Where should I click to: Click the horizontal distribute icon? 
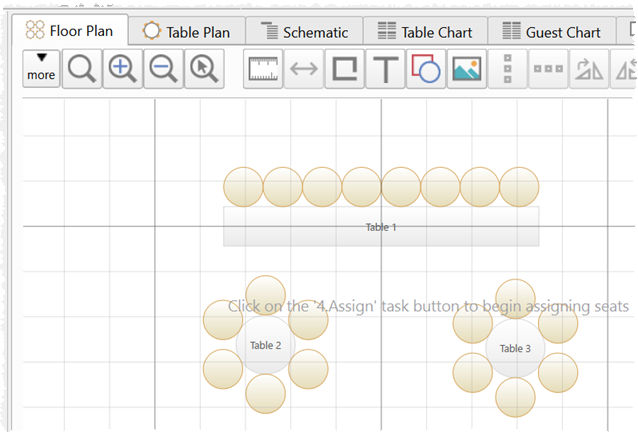click(548, 69)
